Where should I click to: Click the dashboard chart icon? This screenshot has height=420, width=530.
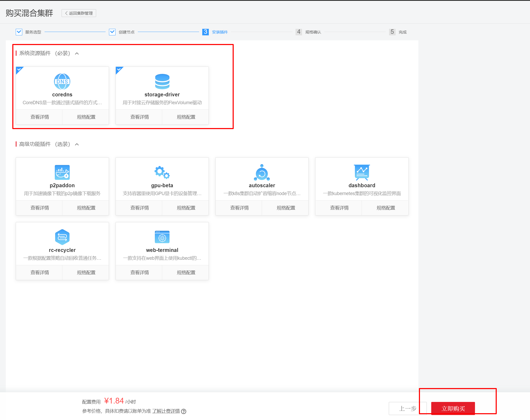click(x=362, y=172)
